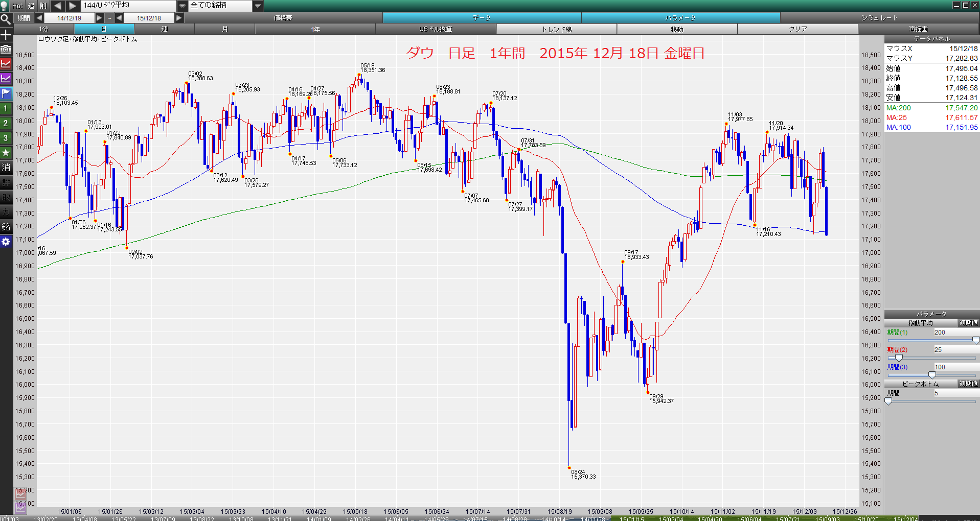980x521 pixels.
Task: Go to previous symbol with left arrow
Action: (58, 6)
